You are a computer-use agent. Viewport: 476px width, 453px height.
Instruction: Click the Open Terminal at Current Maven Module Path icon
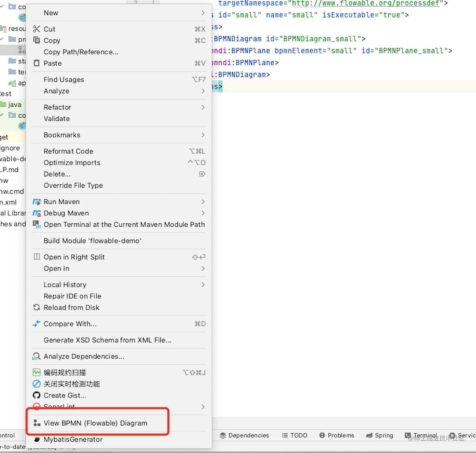click(37, 224)
